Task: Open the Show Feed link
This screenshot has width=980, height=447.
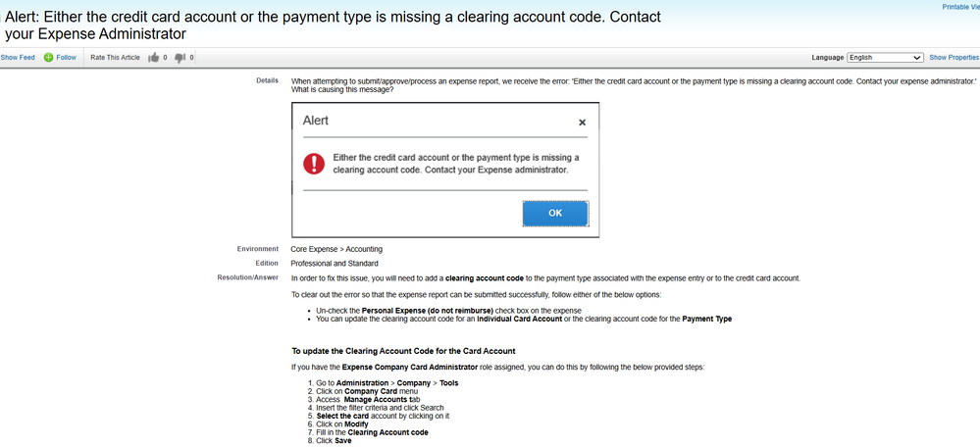Action: 18,58
